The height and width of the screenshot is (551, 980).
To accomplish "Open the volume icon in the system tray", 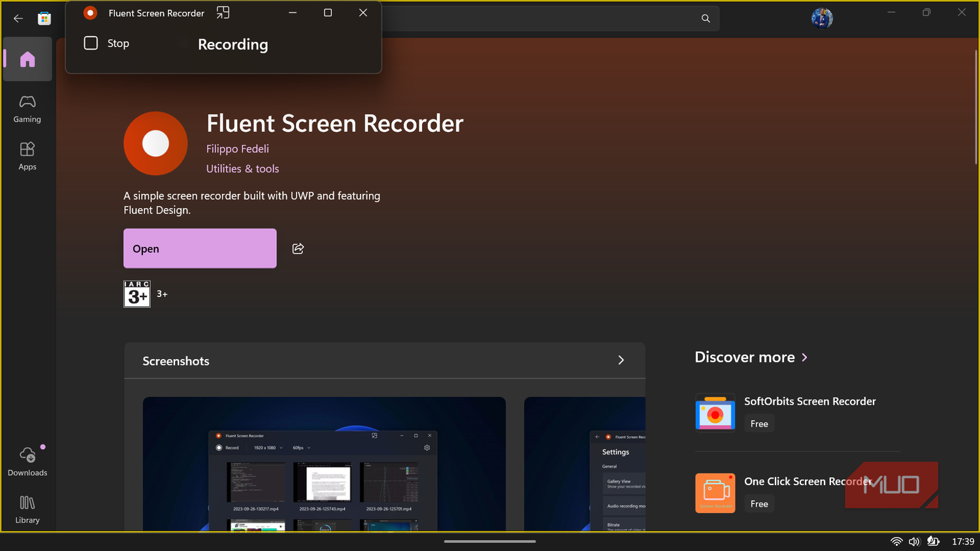I will tap(914, 541).
